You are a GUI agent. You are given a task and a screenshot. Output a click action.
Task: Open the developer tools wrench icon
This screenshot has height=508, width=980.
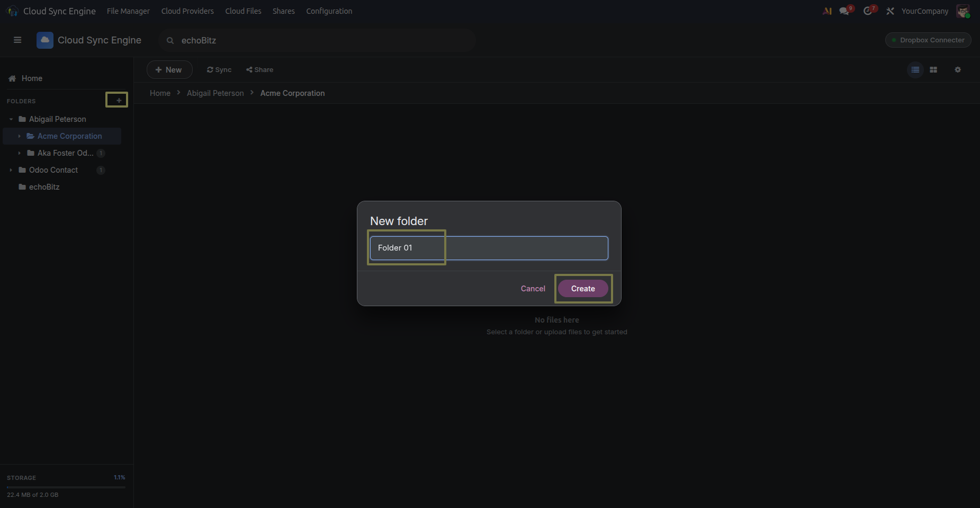click(x=891, y=11)
